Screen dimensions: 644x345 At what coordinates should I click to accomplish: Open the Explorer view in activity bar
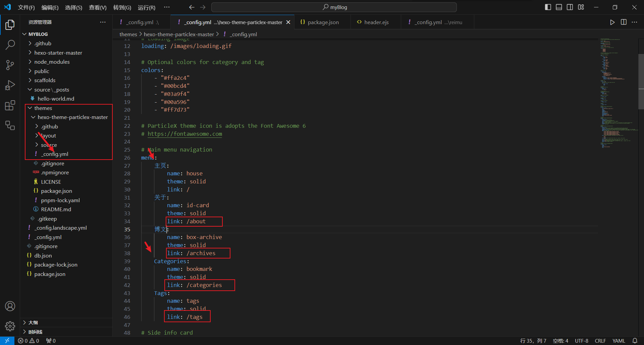pyautogui.click(x=10, y=24)
